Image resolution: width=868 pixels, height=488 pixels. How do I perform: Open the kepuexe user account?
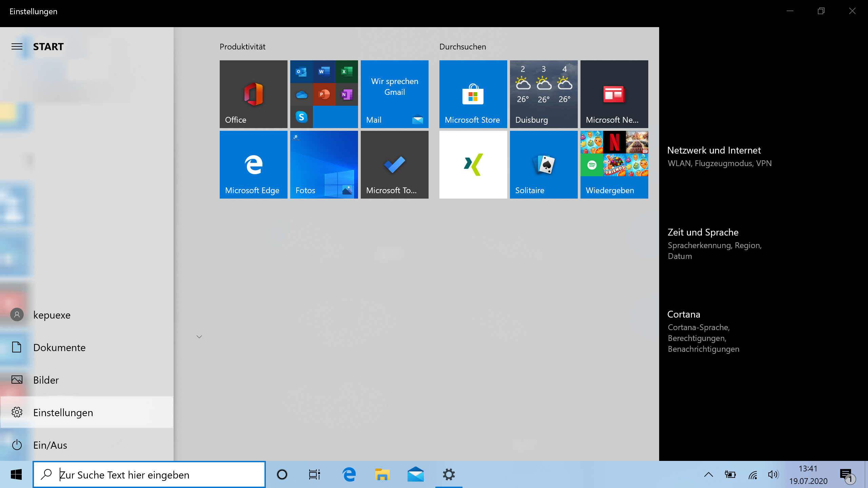(x=86, y=315)
